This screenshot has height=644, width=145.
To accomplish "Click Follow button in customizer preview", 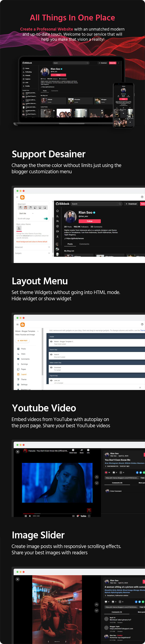I will [90, 221].
